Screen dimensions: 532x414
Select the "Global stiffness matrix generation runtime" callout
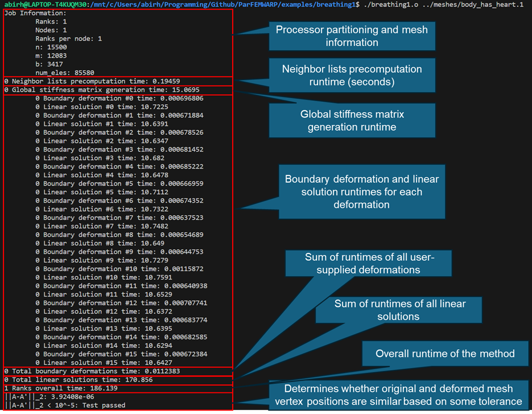click(352, 120)
